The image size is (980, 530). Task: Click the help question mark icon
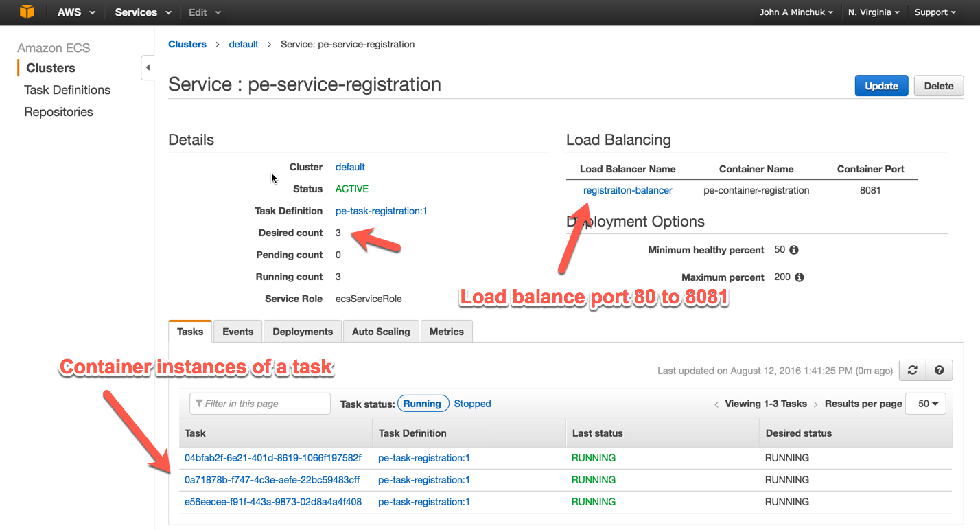pyautogui.click(x=939, y=370)
